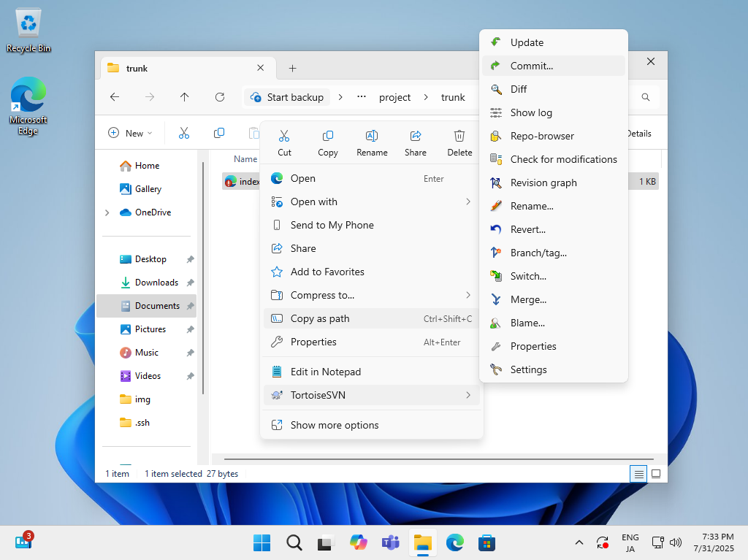This screenshot has width=748, height=560.
Task: Show hidden system tray icons
Action: click(x=579, y=542)
